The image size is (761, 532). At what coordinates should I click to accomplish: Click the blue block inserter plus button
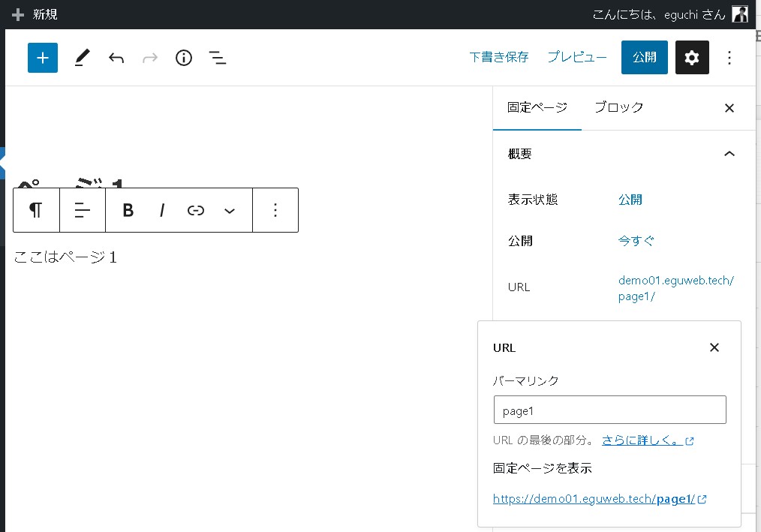(x=43, y=58)
